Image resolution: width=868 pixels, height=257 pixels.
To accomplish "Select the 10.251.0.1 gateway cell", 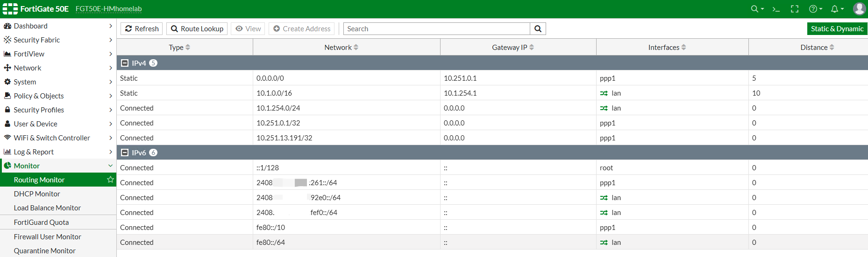I will point(519,78).
